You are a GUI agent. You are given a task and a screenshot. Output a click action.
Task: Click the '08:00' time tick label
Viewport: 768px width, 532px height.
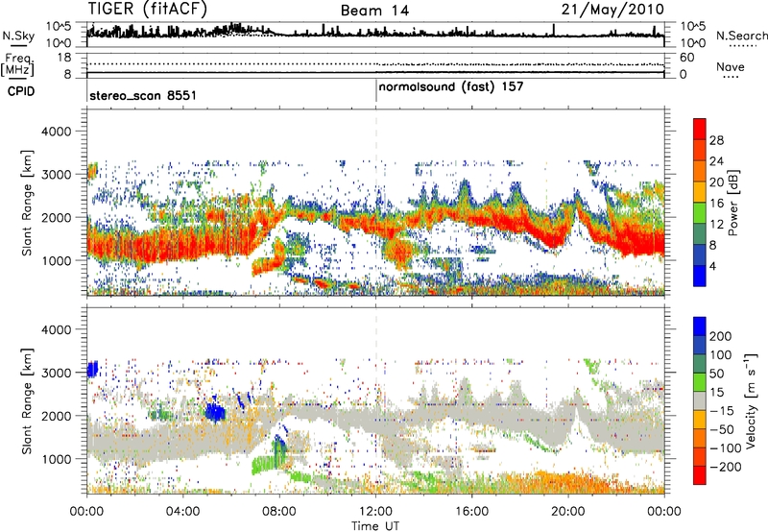[x=279, y=512]
